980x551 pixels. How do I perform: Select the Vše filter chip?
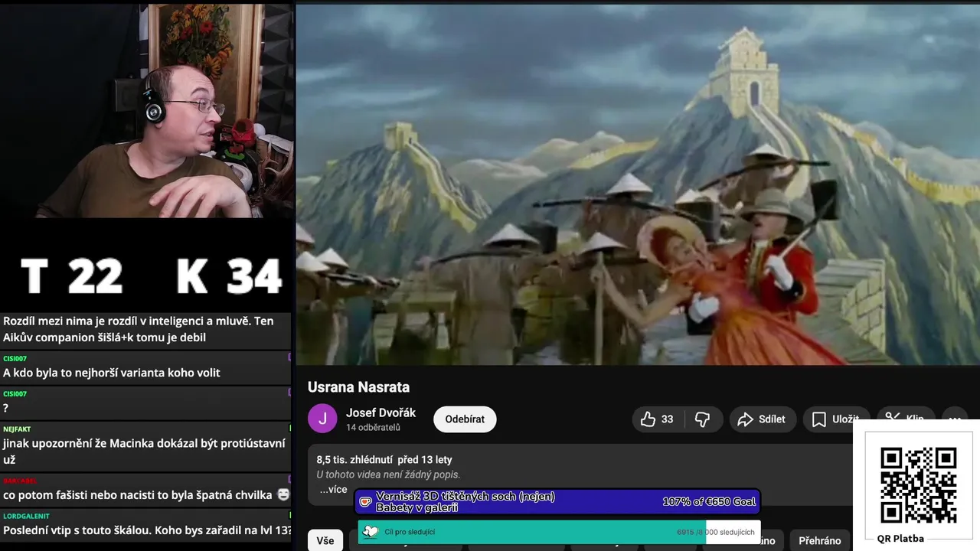325,540
